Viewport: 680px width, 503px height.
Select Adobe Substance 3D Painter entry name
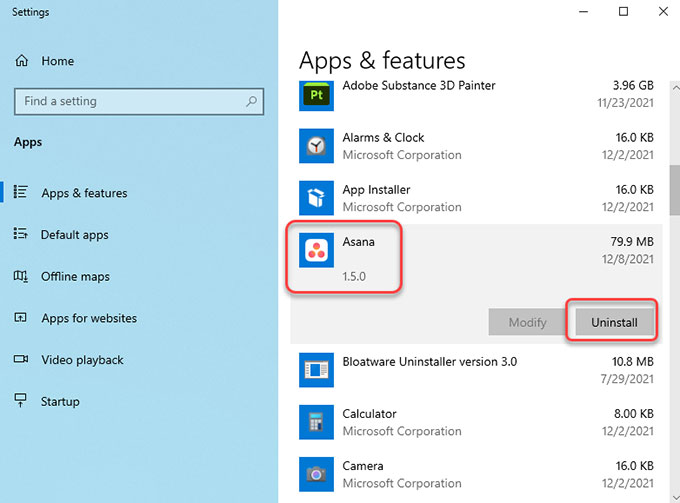point(418,85)
